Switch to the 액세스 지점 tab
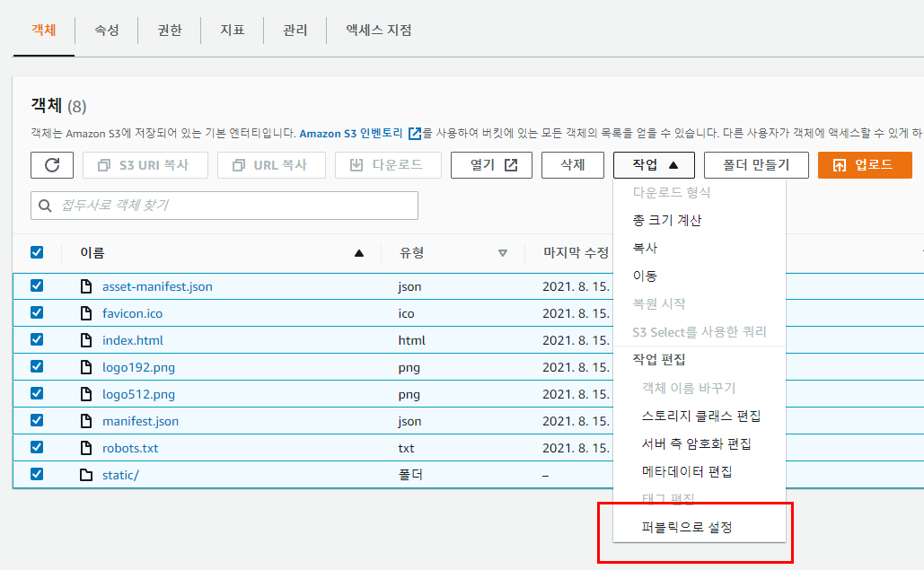Image resolution: width=924 pixels, height=570 pixels. pyautogui.click(x=379, y=30)
